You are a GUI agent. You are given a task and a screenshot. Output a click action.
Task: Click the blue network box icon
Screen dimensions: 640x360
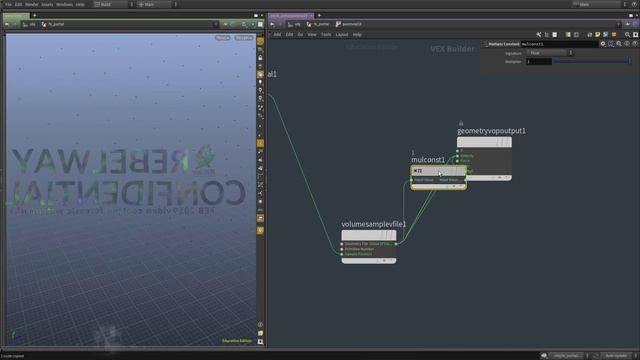coord(606,35)
